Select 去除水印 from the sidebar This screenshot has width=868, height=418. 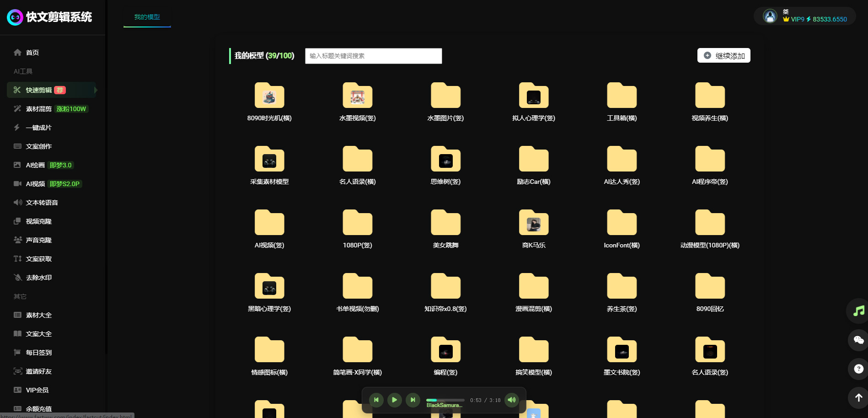pos(38,278)
